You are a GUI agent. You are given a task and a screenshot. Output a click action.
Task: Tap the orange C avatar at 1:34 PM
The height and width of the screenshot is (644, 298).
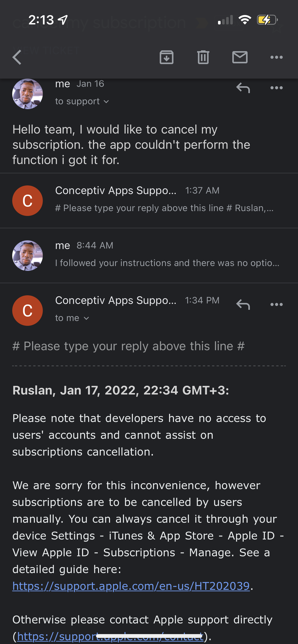28,310
